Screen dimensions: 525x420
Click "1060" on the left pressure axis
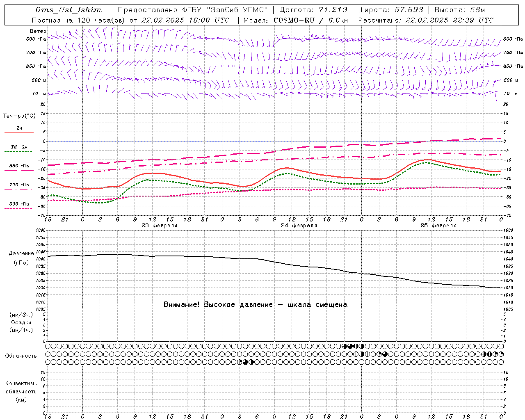pyautogui.click(x=41, y=231)
